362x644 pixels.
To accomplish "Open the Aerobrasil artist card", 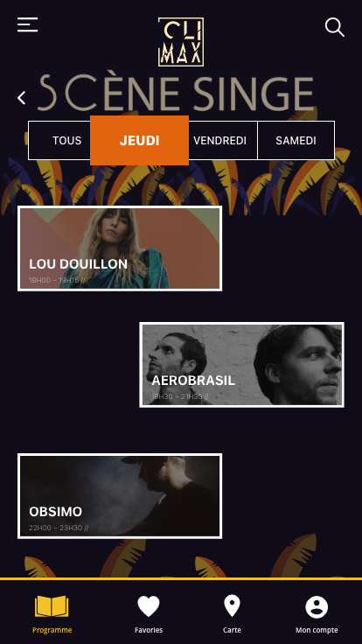I will click(241, 365).
